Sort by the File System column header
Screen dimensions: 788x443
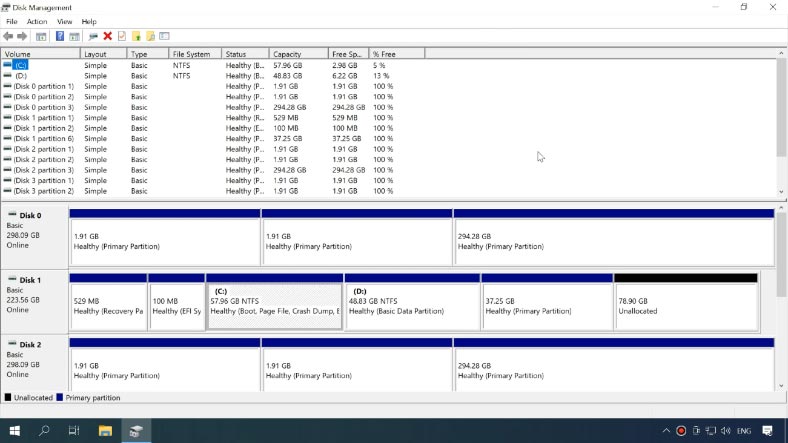tap(195, 54)
